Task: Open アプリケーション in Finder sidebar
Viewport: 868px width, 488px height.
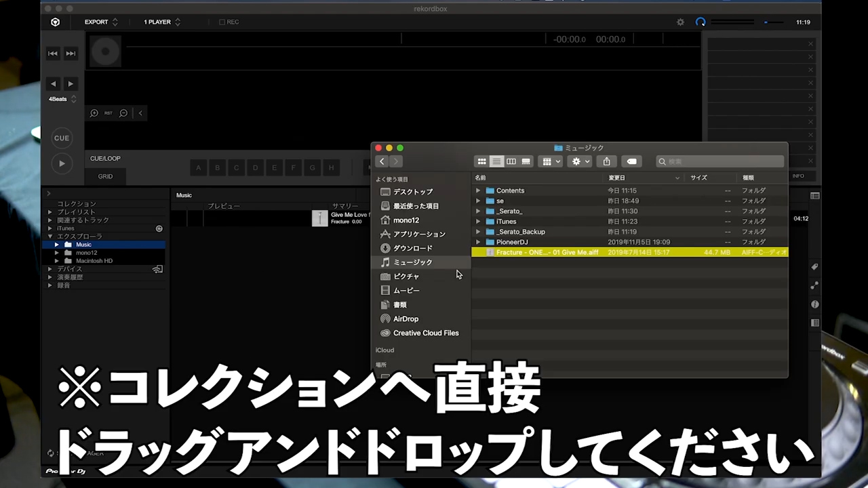Action: (x=419, y=234)
